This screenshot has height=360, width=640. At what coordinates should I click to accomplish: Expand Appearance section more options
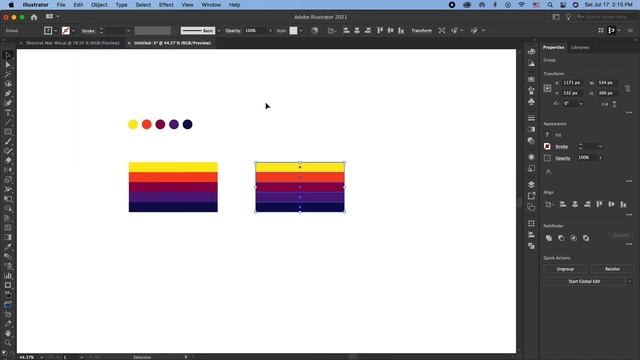pos(629,181)
